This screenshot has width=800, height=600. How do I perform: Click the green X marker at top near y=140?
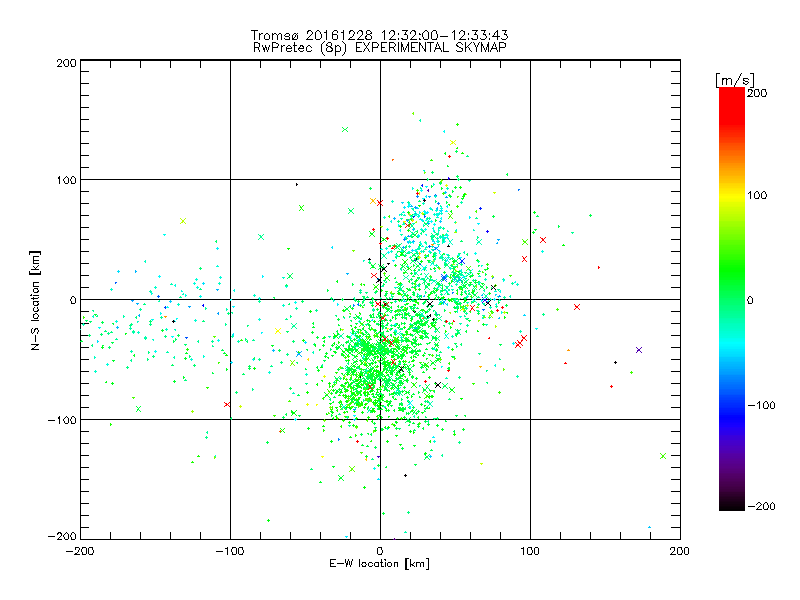point(345,130)
